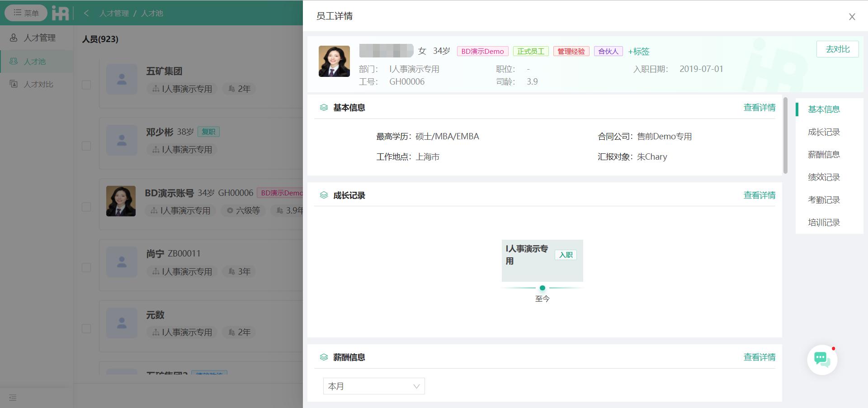Switch to the 薪酬信息 tab

824,154
